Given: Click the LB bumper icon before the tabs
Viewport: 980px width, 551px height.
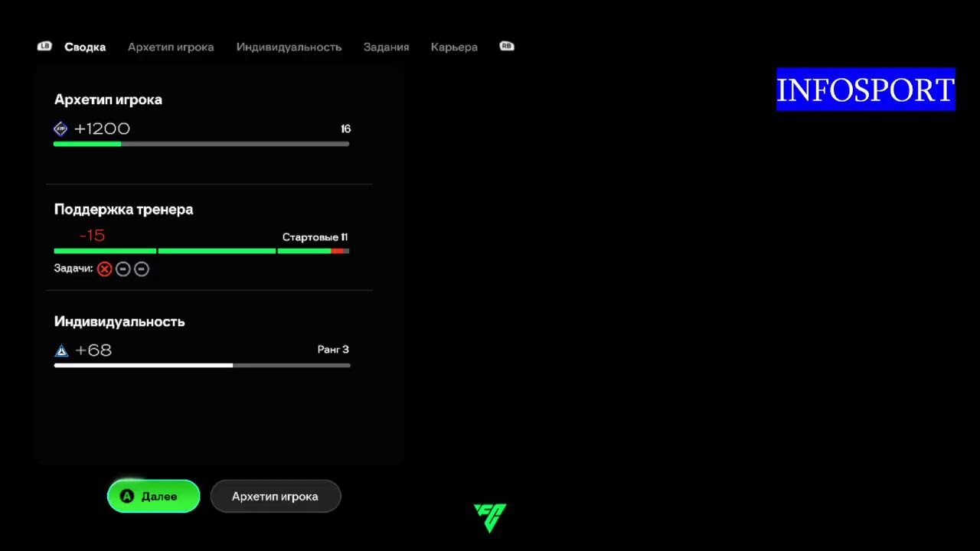Looking at the screenshot, I should [44, 47].
